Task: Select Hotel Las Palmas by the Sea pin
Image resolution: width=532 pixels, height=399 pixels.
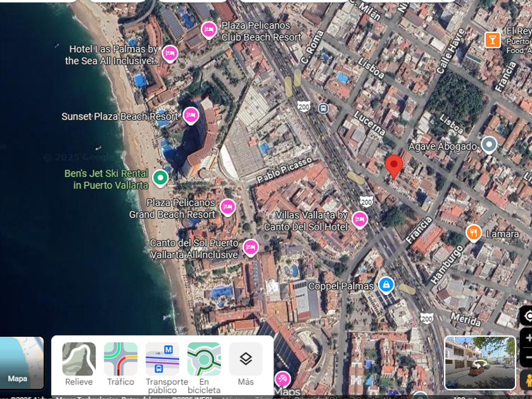Action: (170, 54)
